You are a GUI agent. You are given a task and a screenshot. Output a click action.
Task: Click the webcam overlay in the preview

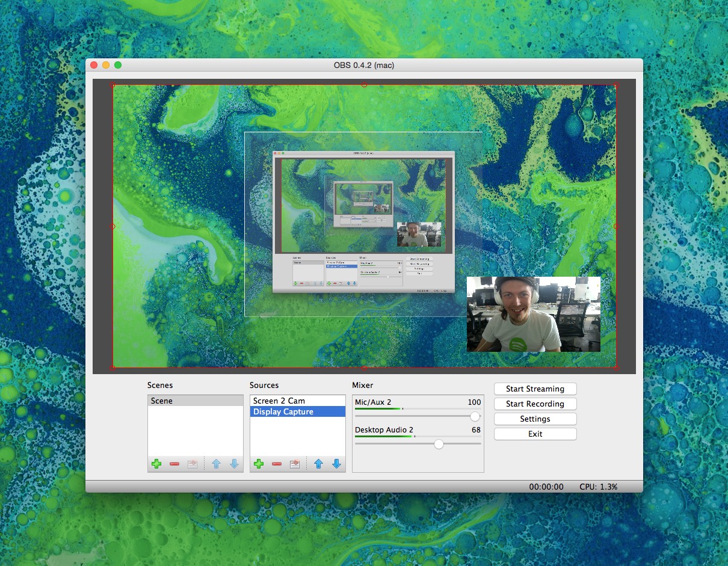coord(534,314)
